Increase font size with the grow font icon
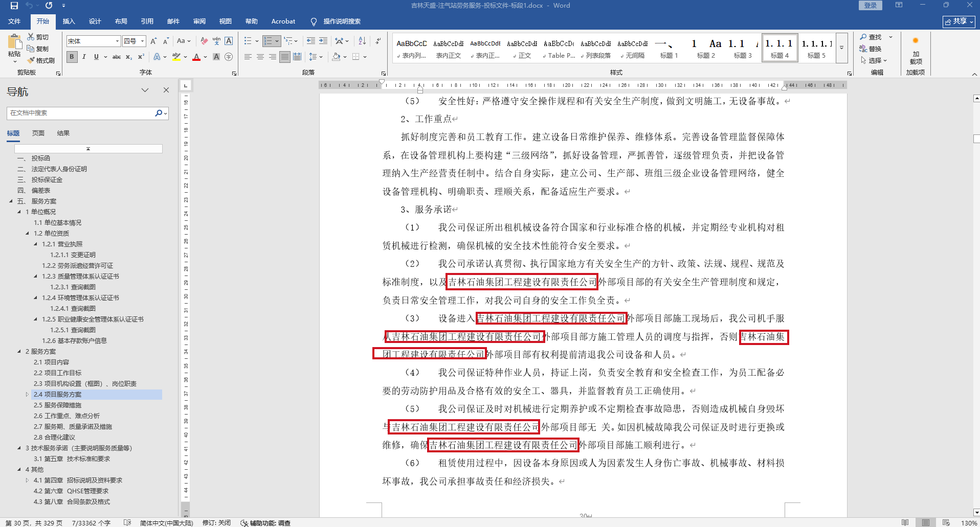This screenshot has width=980, height=527. (x=153, y=41)
